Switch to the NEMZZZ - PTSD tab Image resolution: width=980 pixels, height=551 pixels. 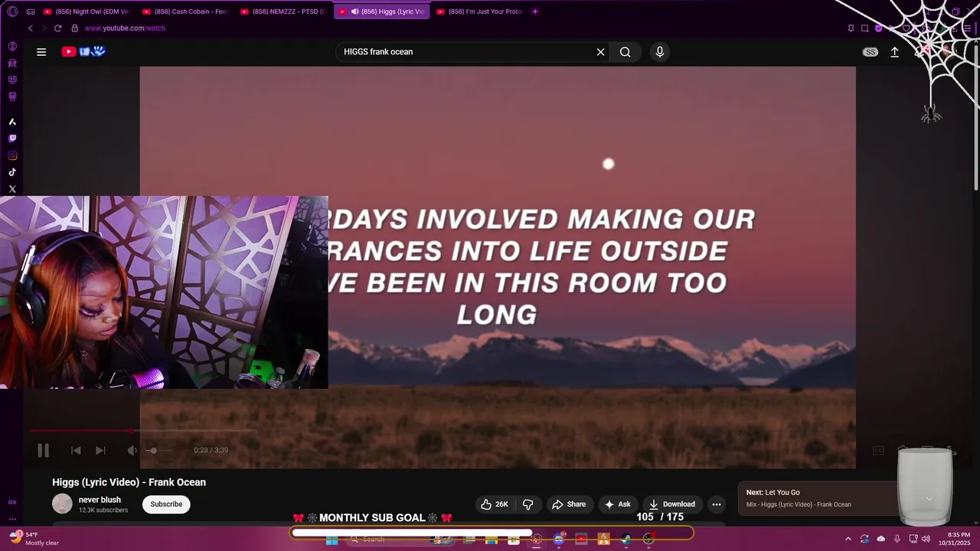click(x=283, y=11)
